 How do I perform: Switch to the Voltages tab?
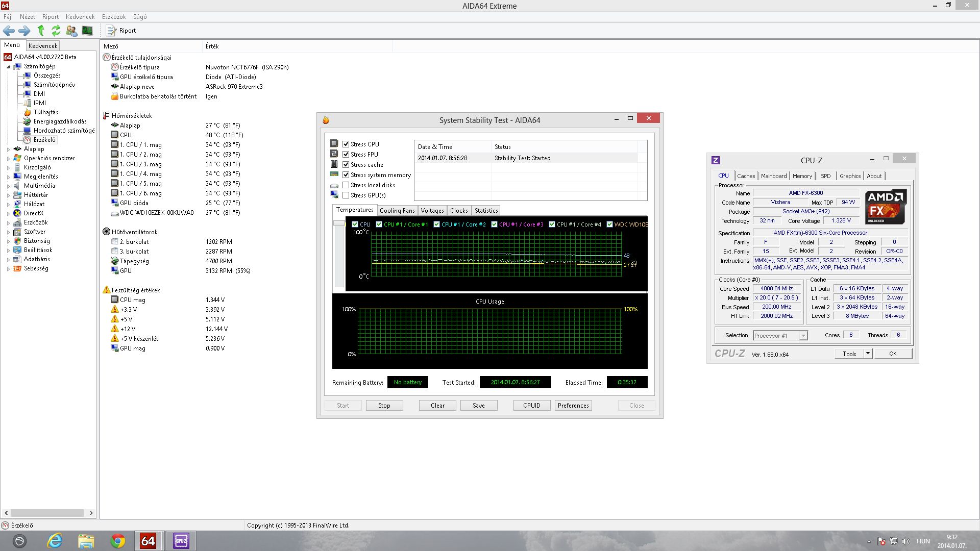pos(432,211)
